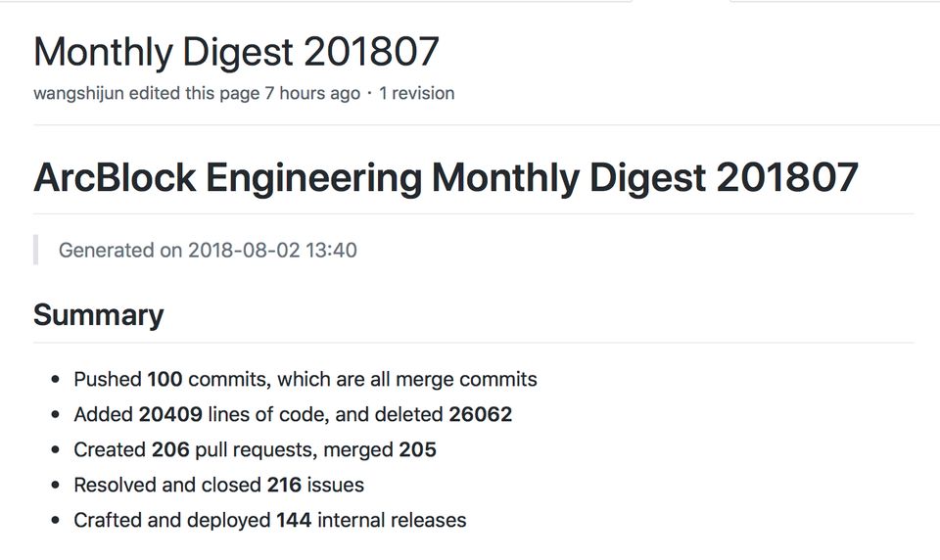Click the "internal releases" text
Screen dimensions: 940x560
pyautogui.click(x=392, y=520)
